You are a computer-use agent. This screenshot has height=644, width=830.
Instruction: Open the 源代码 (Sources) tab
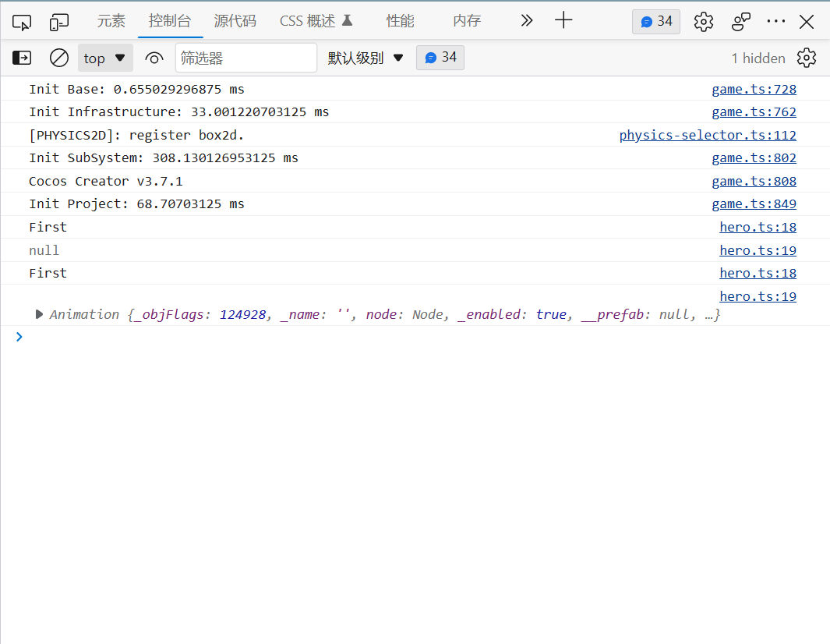(235, 21)
